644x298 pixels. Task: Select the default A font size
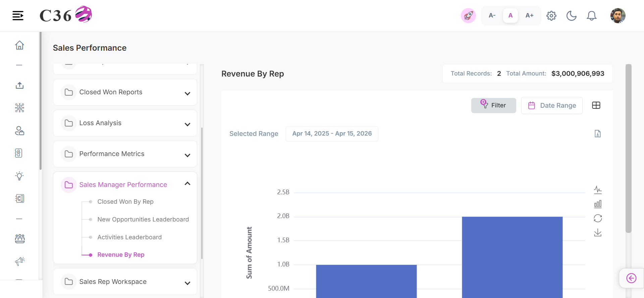511,15
